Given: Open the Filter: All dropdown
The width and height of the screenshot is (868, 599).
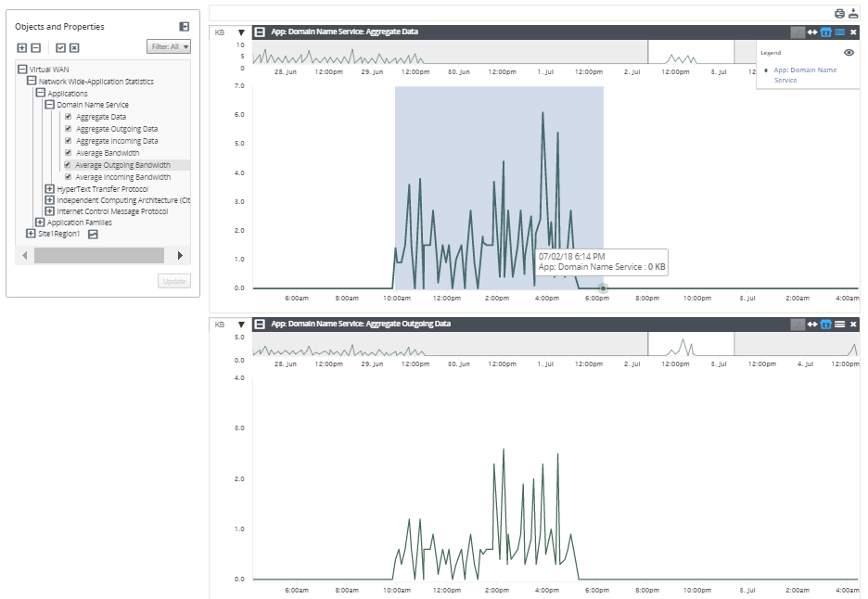Looking at the screenshot, I should coord(169,47).
